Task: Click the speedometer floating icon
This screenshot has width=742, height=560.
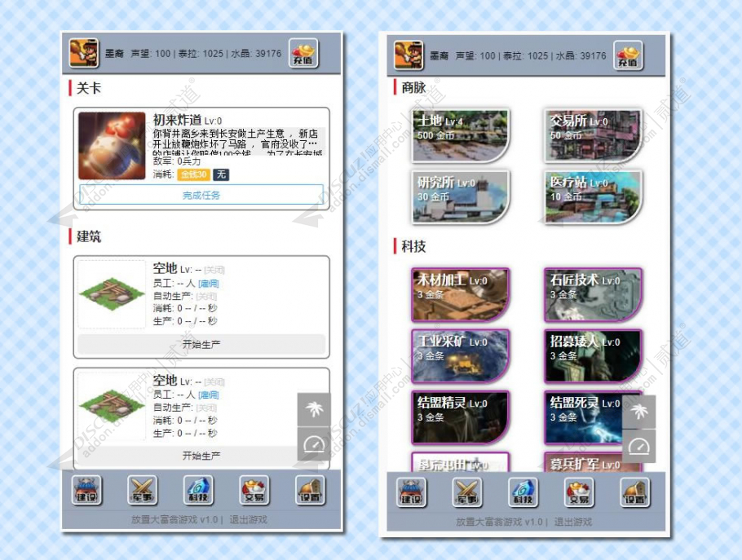Action: coord(313,445)
